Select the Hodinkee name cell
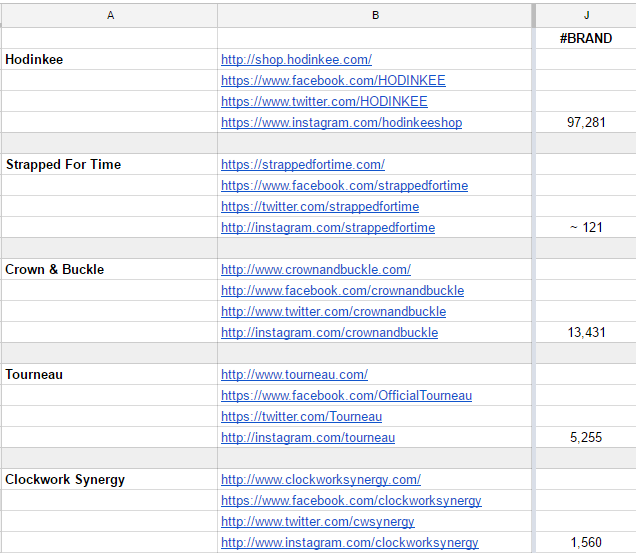Screen dimensions: 636x553 pos(109,60)
